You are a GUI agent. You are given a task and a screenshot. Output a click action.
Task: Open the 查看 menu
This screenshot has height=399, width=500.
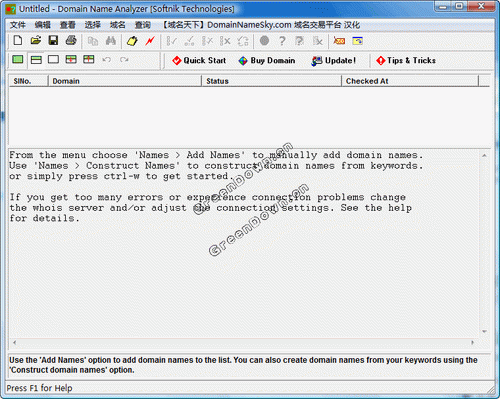67,25
